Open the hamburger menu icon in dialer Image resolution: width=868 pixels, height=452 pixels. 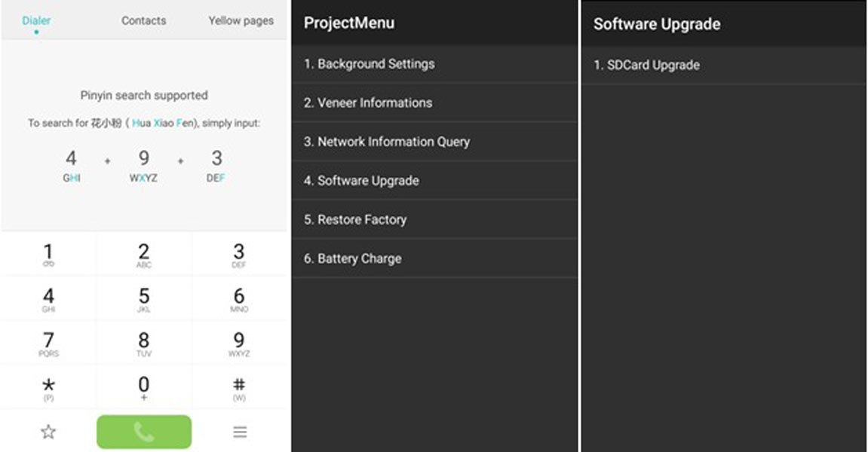(239, 432)
